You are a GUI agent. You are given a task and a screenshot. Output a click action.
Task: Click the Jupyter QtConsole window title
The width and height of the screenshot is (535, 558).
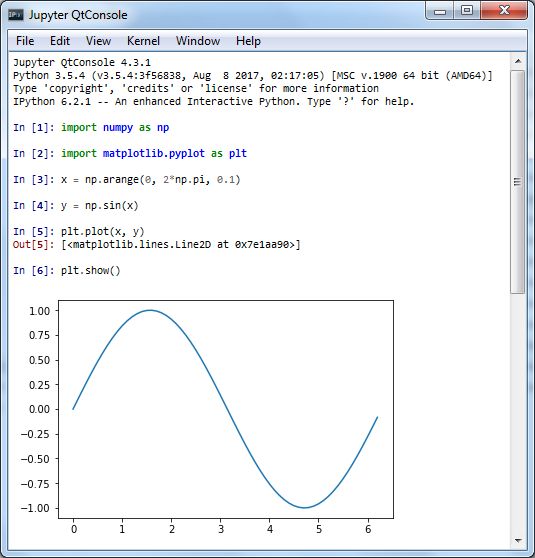tap(78, 15)
